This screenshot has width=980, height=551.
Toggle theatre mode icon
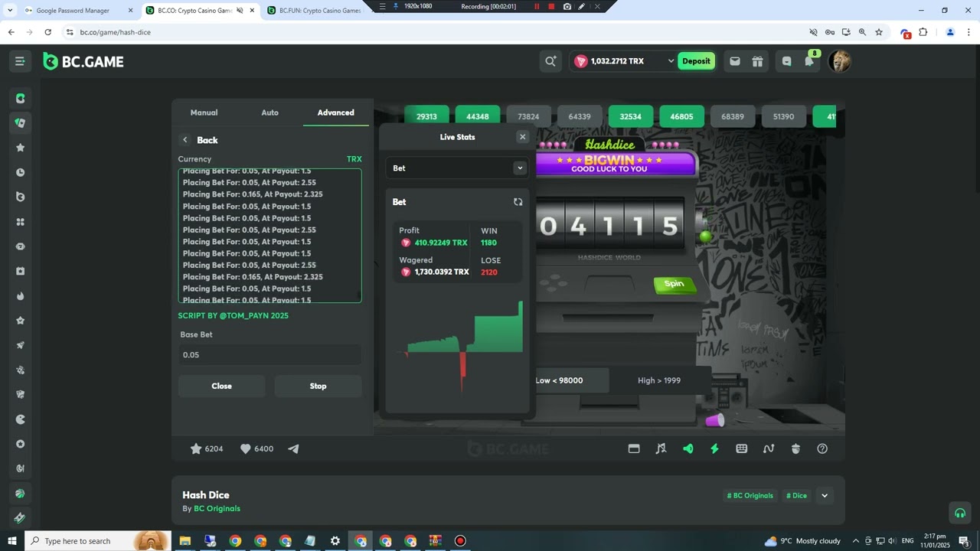pos(634,448)
